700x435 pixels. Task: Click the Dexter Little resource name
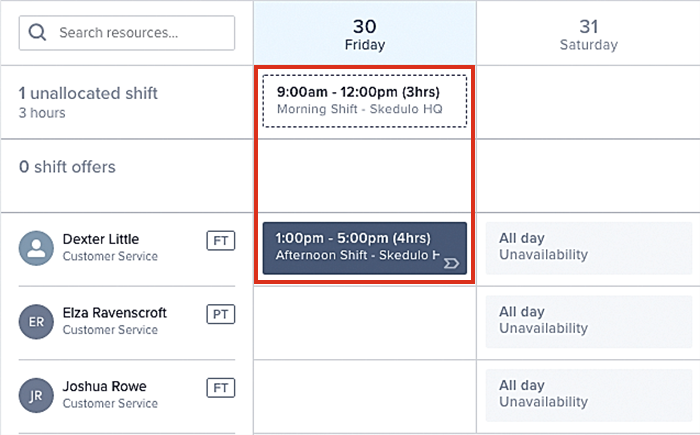coord(100,239)
